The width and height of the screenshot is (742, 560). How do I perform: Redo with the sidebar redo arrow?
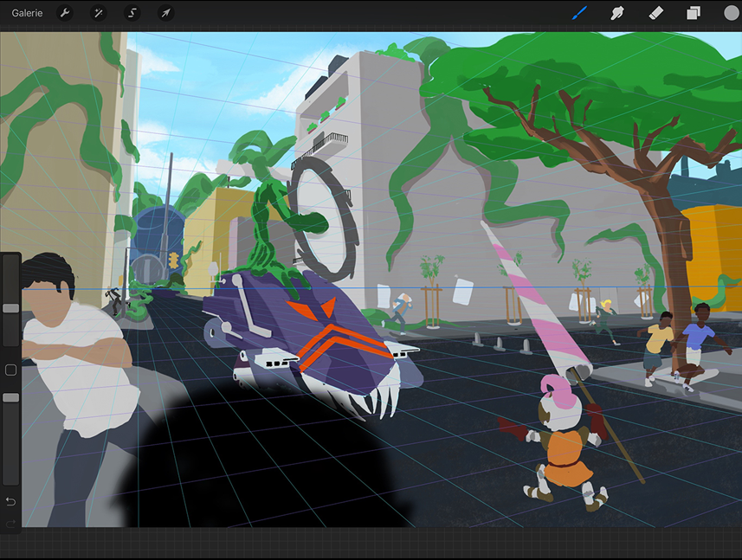pos(10,524)
